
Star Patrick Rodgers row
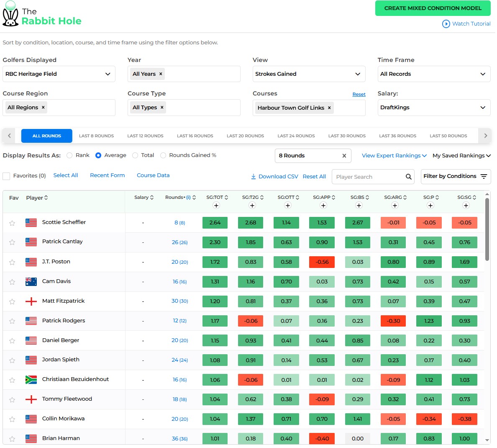pyautogui.click(x=12, y=322)
